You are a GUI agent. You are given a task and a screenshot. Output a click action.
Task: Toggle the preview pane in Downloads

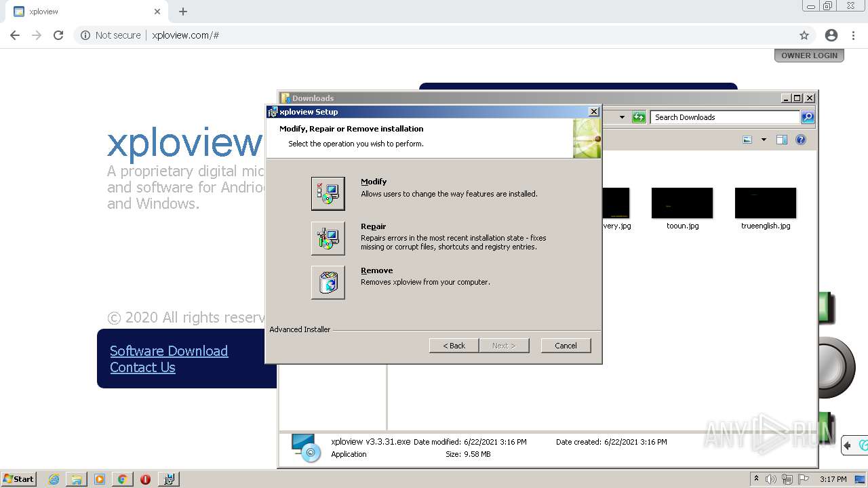[781, 140]
